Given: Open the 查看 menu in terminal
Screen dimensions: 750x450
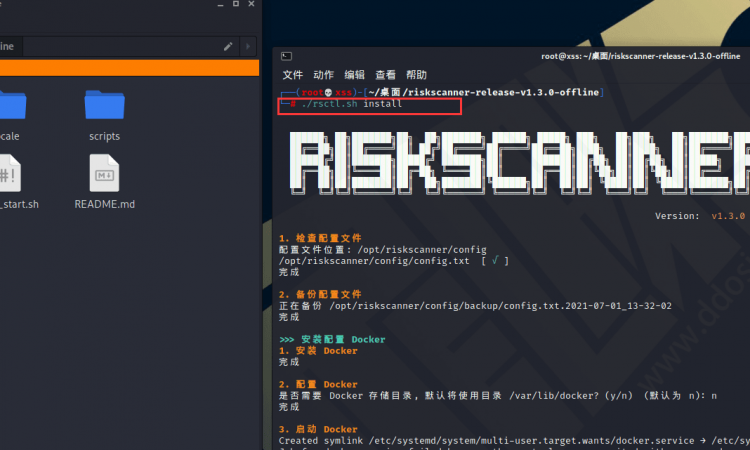Looking at the screenshot, I should click(x=386, y=75).
